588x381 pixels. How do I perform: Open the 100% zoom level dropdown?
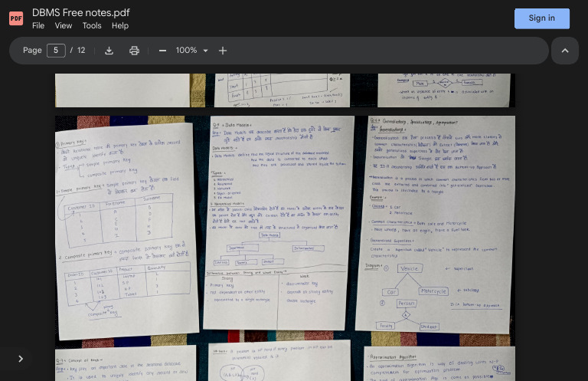point(192,51)
